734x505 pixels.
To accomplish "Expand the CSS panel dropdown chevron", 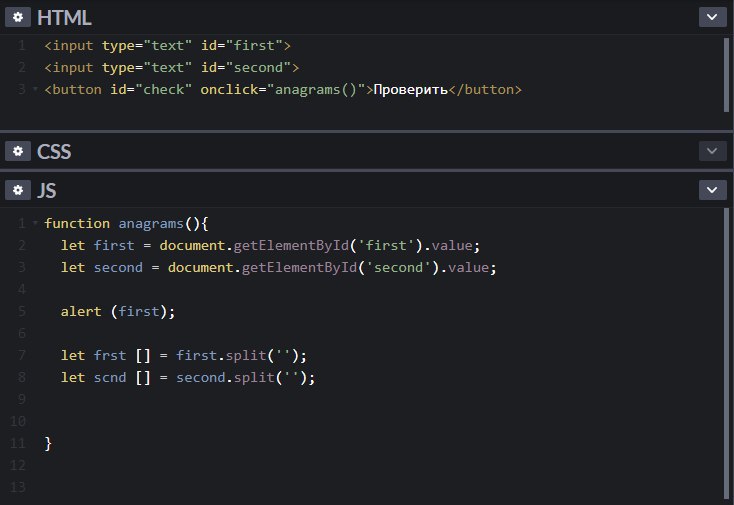I will click(x=712, y=151).
